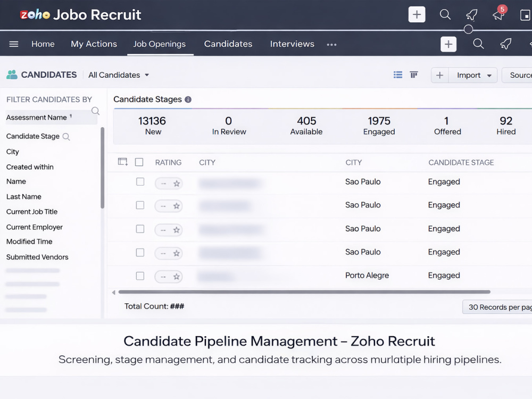Check the first Sao Paulo candidate row

tap(140, 182)
